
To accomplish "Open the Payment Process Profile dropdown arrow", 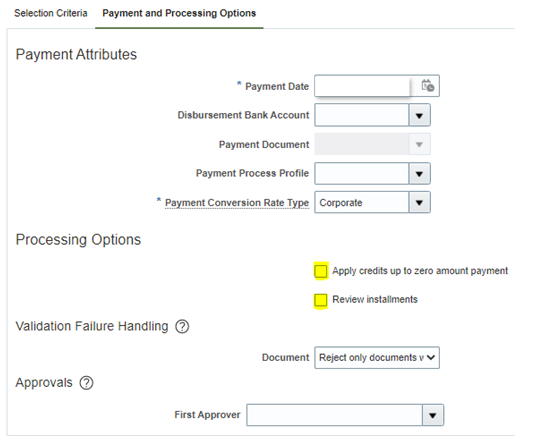I will click(419, 173).
